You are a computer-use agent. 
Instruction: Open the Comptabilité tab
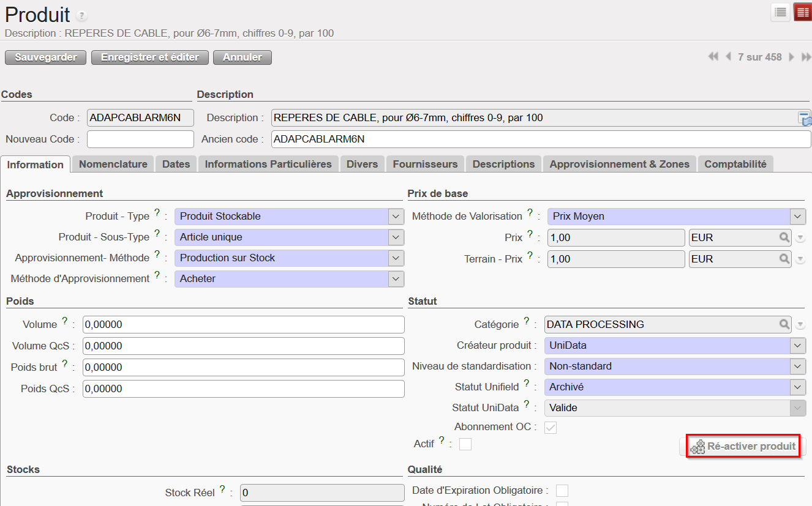click(x=735, y=164)
